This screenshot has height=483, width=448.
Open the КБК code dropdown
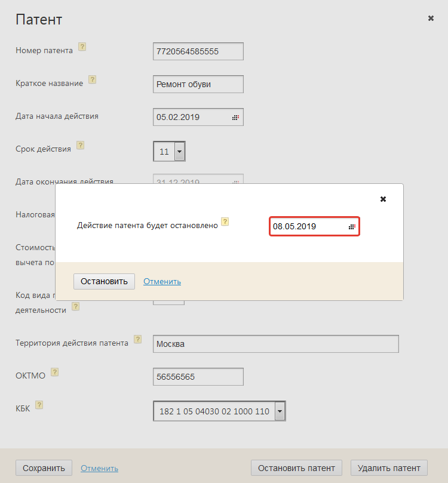[280, 411]
